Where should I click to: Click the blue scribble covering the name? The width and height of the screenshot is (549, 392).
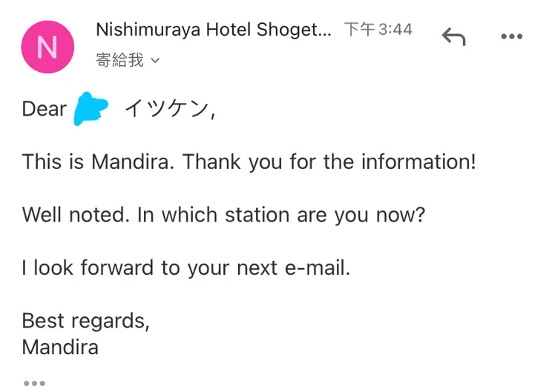[x=92, y=110]
